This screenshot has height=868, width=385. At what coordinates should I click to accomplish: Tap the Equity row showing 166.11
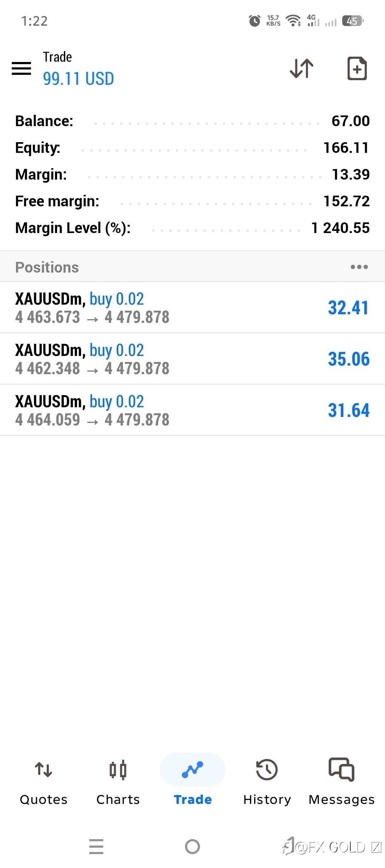(192, 148)
